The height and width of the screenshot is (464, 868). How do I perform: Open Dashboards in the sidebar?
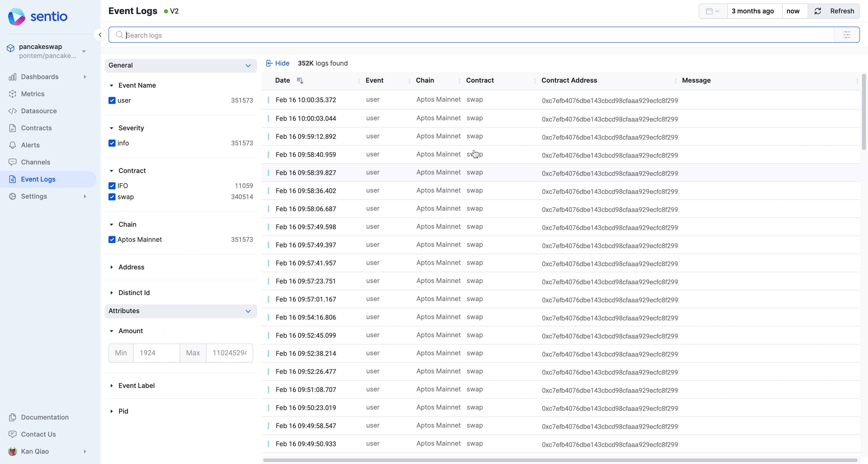click(x=39, y=77)
